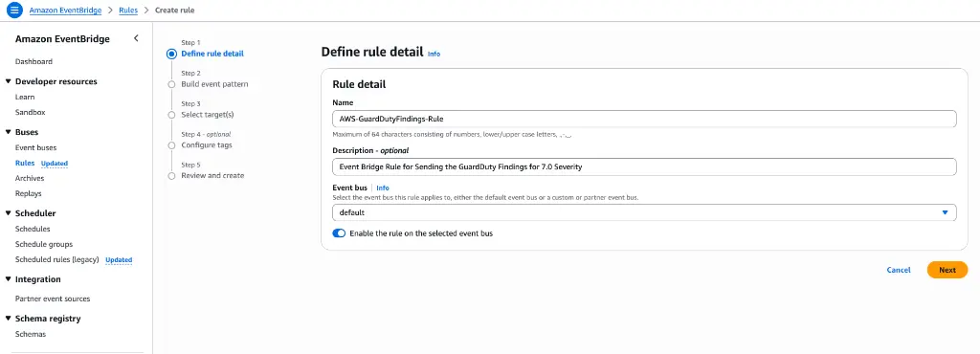Select Step 3 Select target(s) radio

(171, 114)
